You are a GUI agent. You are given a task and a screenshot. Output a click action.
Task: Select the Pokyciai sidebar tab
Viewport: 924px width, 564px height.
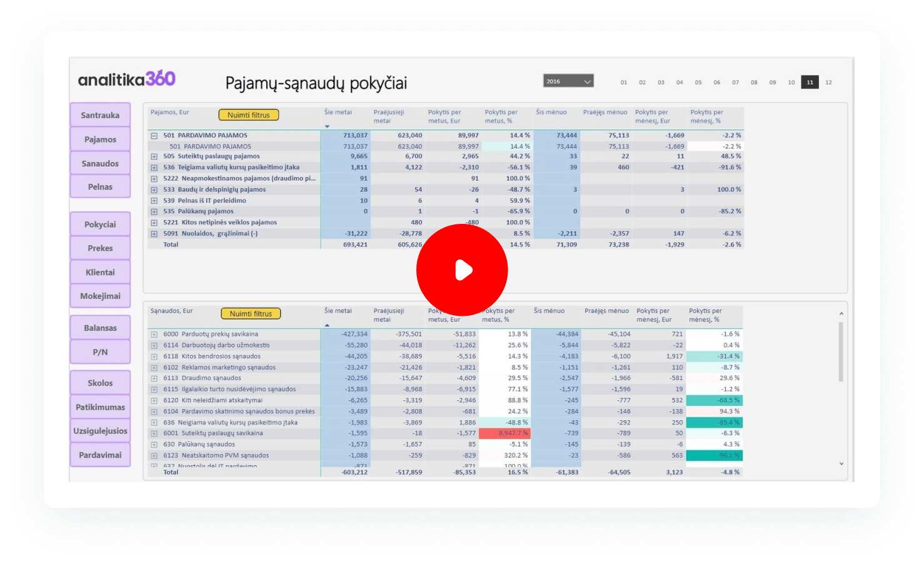[100, 224]
